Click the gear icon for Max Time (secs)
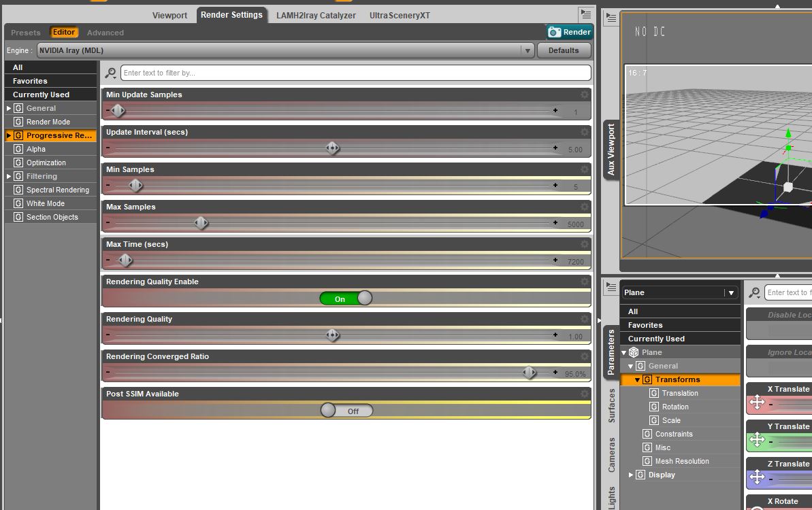The height and width of the screenshot is (510, 812). 585,244
